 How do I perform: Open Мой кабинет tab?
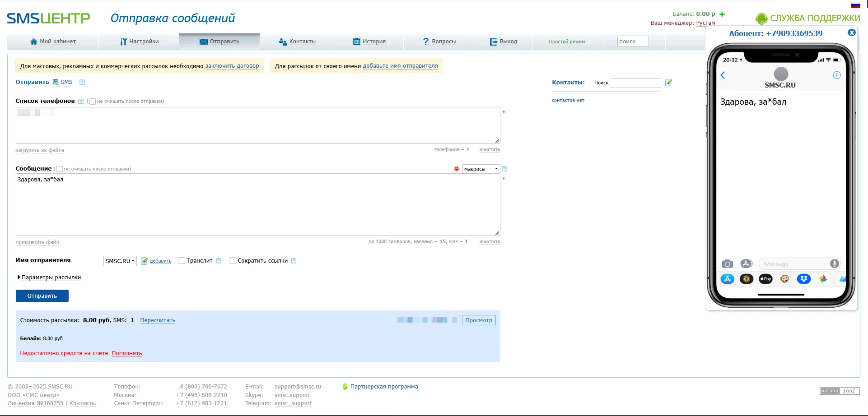click(x=53, y=42)
